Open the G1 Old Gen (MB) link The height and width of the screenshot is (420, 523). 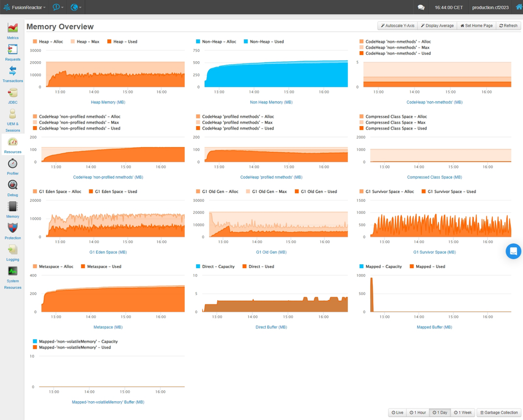(271, 252)
